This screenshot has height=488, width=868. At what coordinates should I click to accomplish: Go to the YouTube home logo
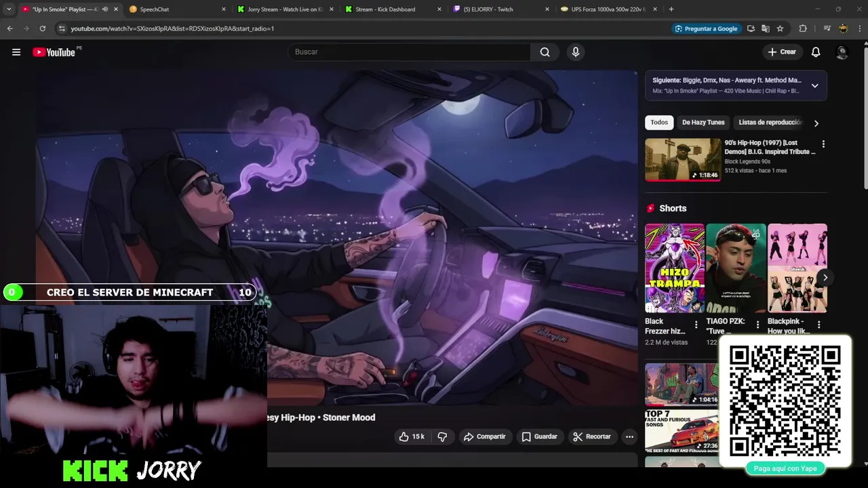pos(54,52)
